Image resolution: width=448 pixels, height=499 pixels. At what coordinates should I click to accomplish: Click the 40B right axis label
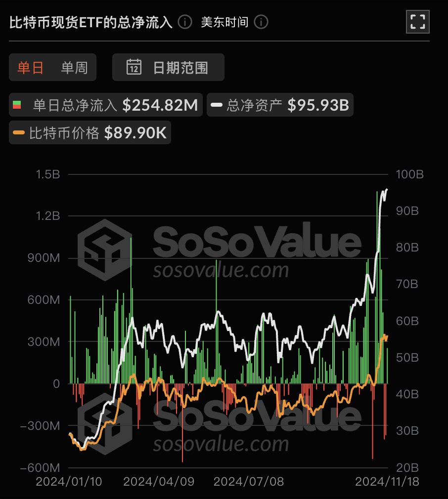[407, 394]
